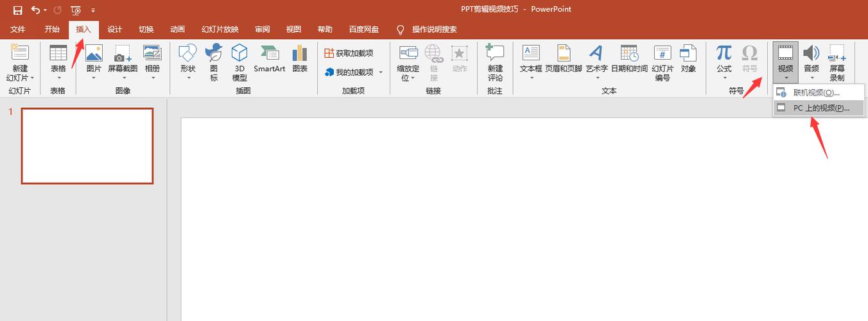Insert a 图表 chart
This screenshot has width=868, height=321.
point(300,58)
